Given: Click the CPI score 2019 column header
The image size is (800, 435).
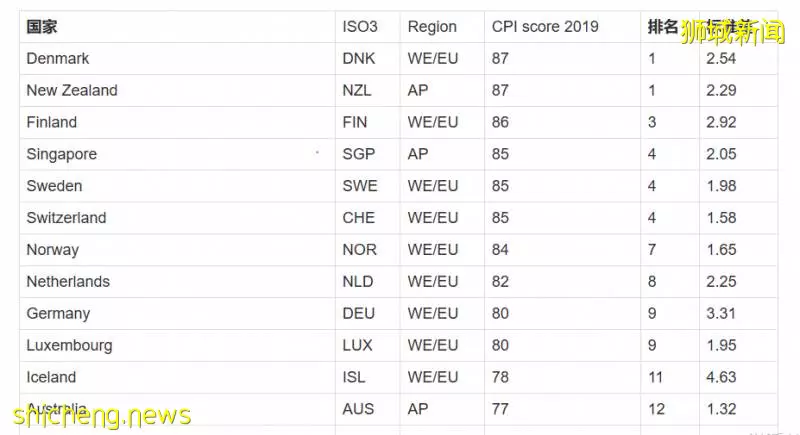Looking at the screenshot, I should click(562, 27).
